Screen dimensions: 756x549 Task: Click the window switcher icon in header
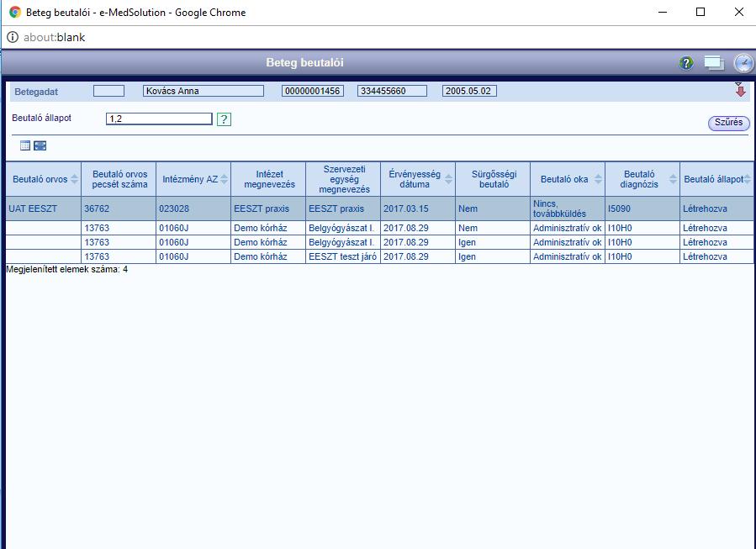tap(714, 63)
